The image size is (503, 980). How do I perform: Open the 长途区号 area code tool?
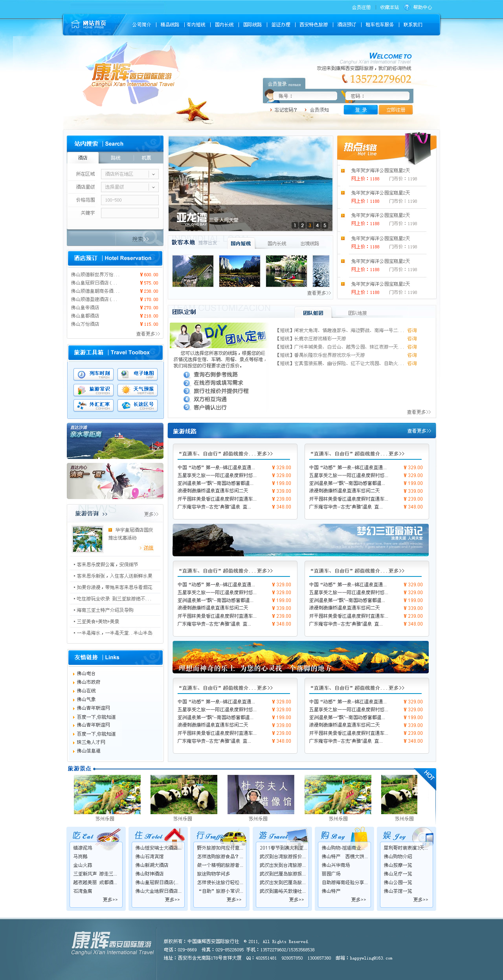(138, 405)
